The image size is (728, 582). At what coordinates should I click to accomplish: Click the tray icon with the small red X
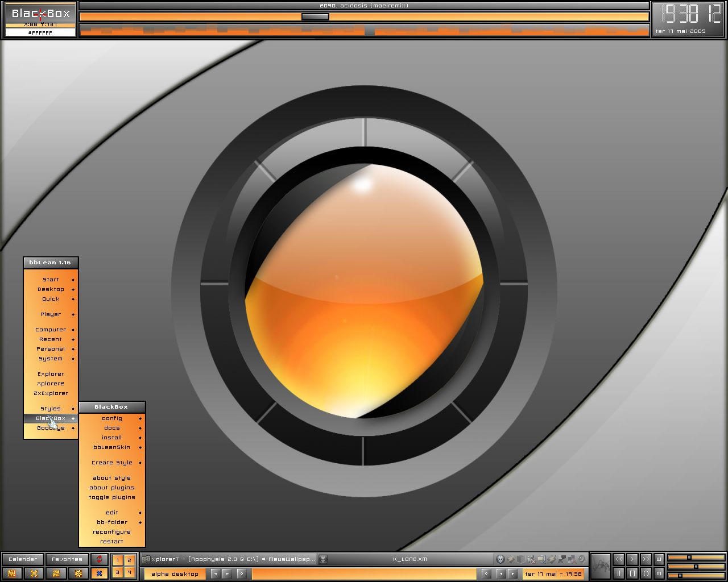[x=531, y=559]
